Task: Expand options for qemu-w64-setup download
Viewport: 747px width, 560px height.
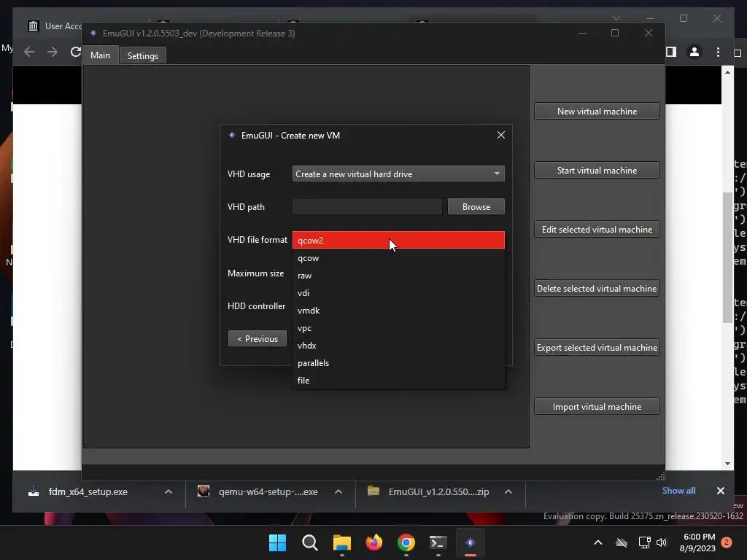Action: [338, 491]
